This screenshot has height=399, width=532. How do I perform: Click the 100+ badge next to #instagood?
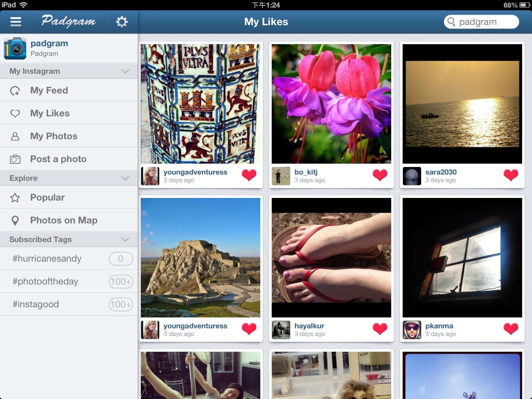click(x=121, y=304)
